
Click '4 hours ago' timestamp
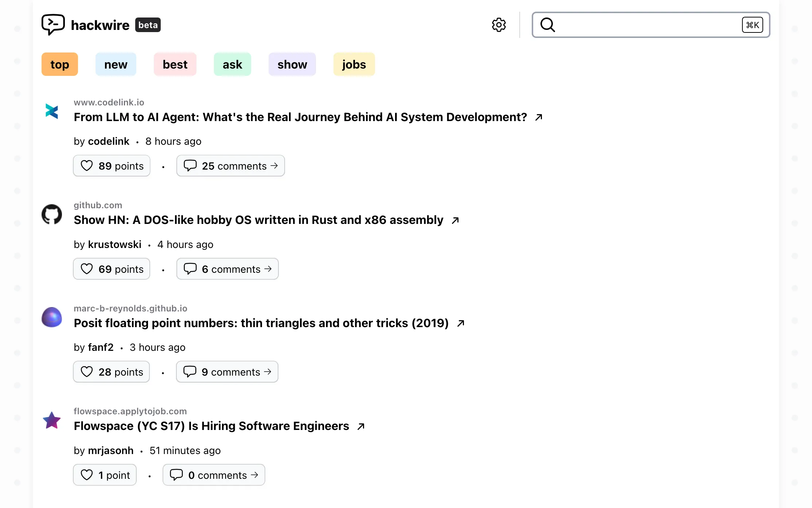coord(185,244)
